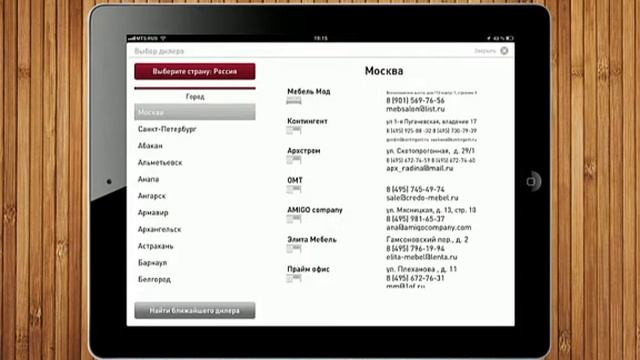Click the map icon under AMIGO company

coord(294,219)
